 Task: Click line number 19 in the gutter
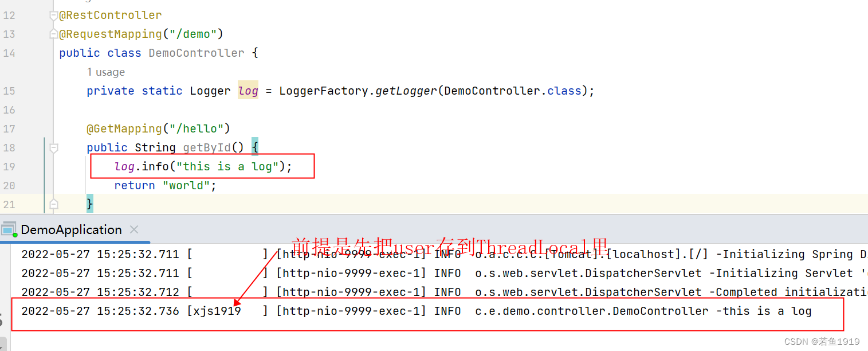[x=9, y=167]
